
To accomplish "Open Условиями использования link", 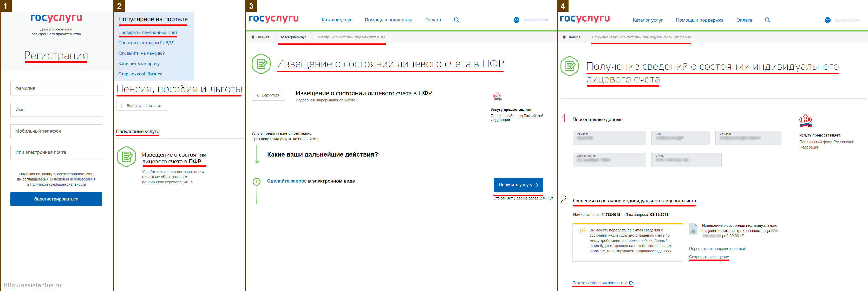I will tap(73, 179).
